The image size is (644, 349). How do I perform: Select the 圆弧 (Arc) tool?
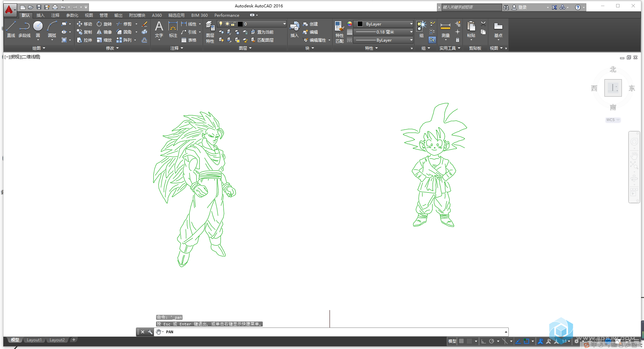click(52, 29)
